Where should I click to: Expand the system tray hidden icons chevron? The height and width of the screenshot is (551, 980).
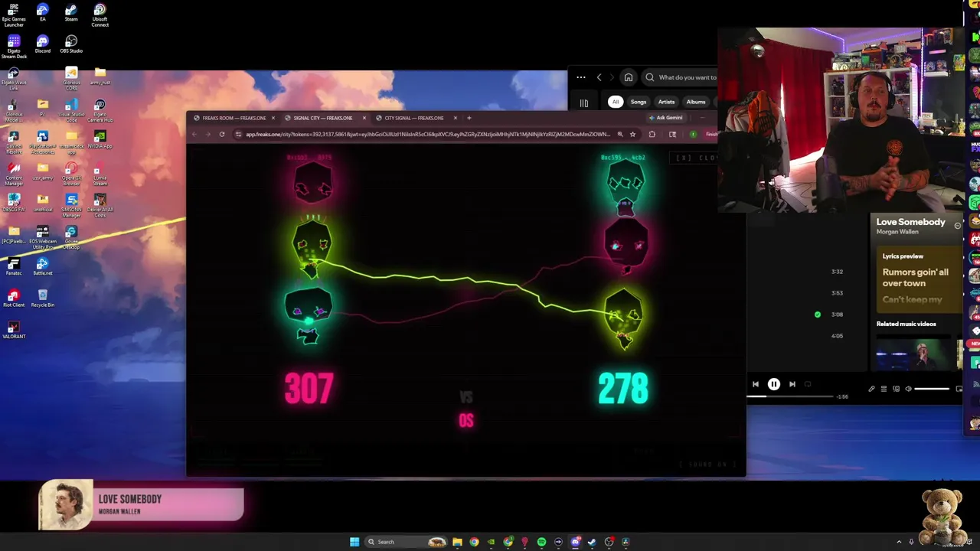tap(900, 542)
